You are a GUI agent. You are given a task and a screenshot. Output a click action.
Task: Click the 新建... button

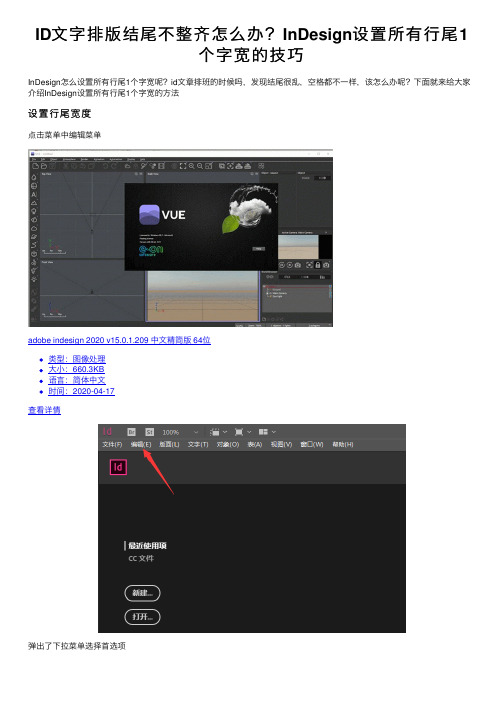142,593
